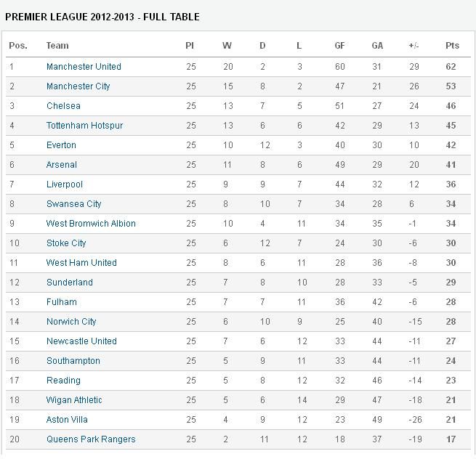Open the Newcastle United link
476x459 pixels.
coord(81,341)
